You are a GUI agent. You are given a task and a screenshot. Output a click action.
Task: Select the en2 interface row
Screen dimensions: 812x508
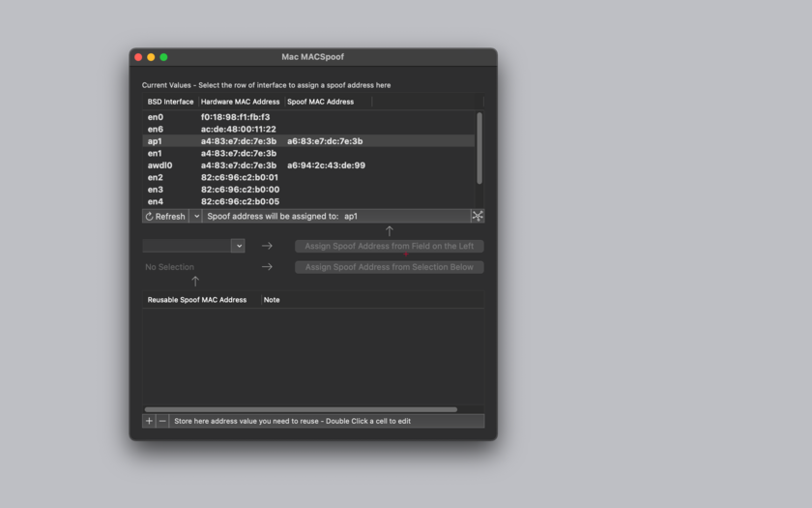pyautogui.click(x=308, y=177)
